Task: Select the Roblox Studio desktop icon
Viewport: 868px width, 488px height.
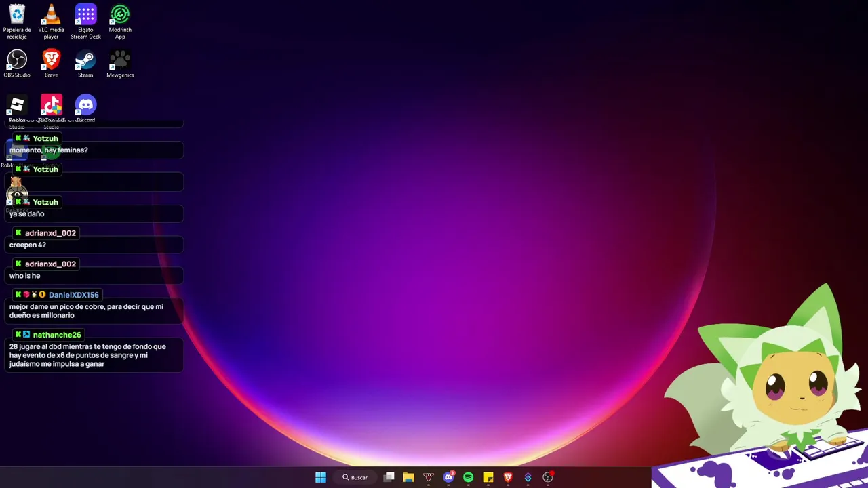Action: click(x=17, y=110)
